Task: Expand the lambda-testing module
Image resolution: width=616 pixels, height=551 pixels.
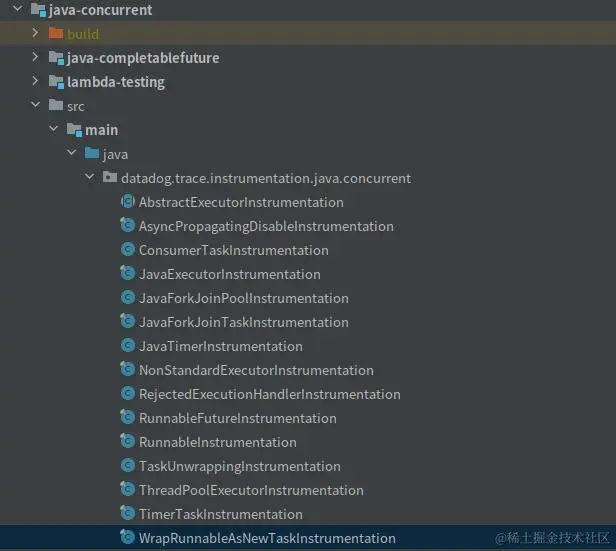Action: pyautogui.click(x=35, y=81)
